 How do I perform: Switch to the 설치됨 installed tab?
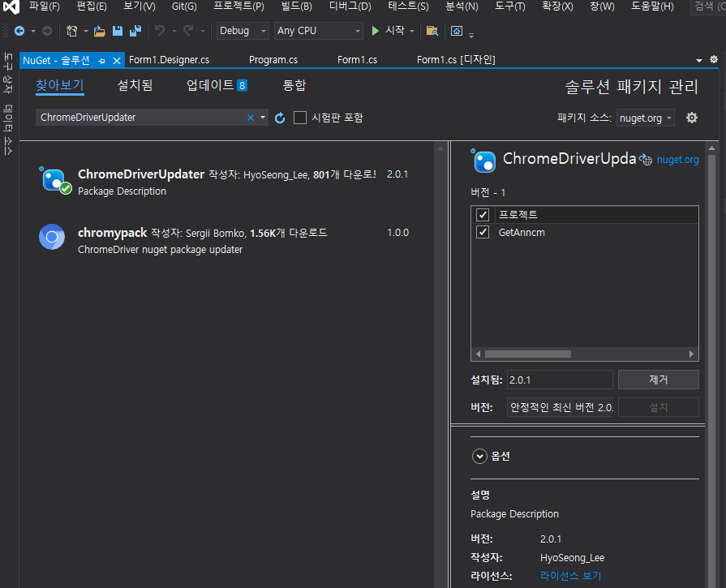(135, 85)
